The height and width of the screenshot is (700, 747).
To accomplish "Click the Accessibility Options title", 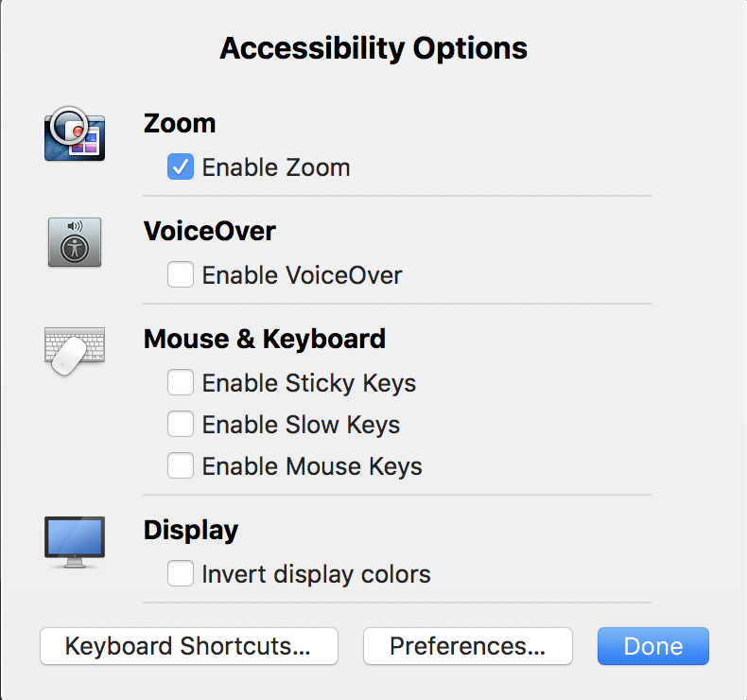I will (x=373, y=48).
